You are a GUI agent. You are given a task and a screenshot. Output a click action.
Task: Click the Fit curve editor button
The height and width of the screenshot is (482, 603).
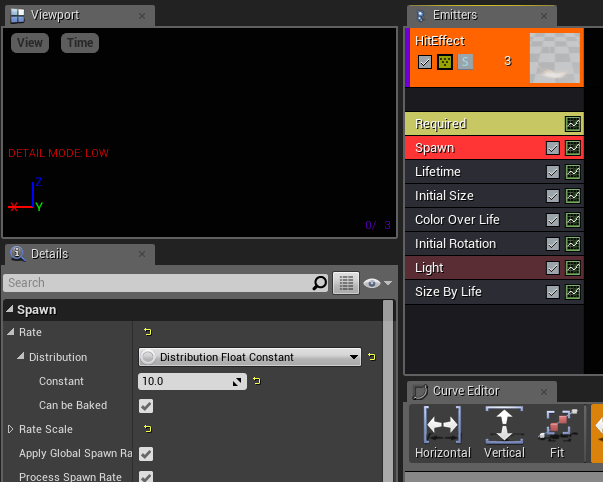coord(558,432)
